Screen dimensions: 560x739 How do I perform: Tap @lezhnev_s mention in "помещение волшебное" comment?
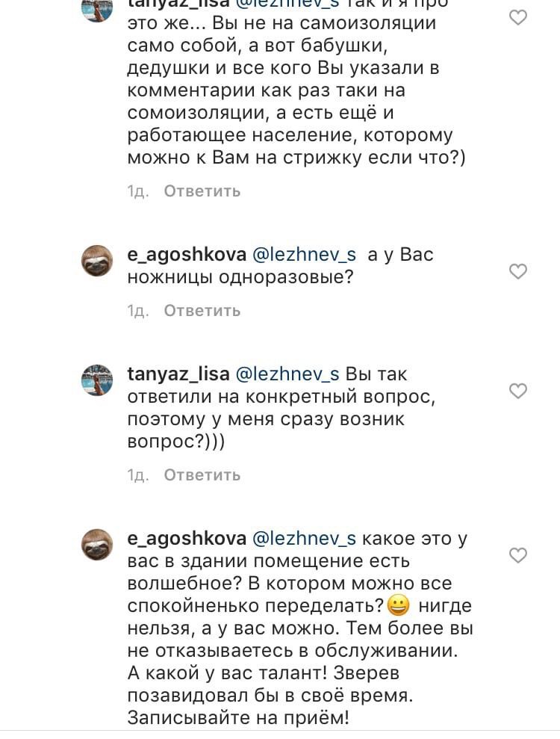coord(305,539)
